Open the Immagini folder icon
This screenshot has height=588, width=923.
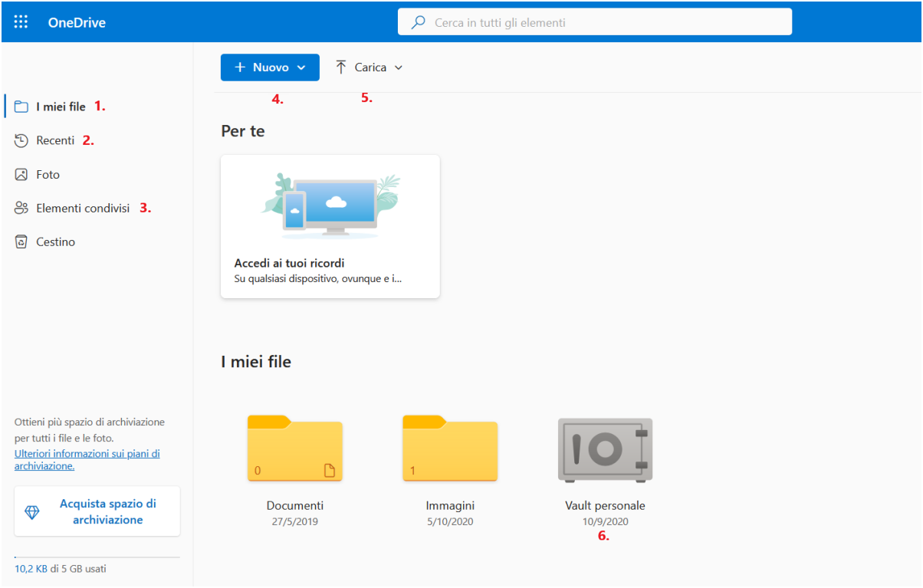450,448
